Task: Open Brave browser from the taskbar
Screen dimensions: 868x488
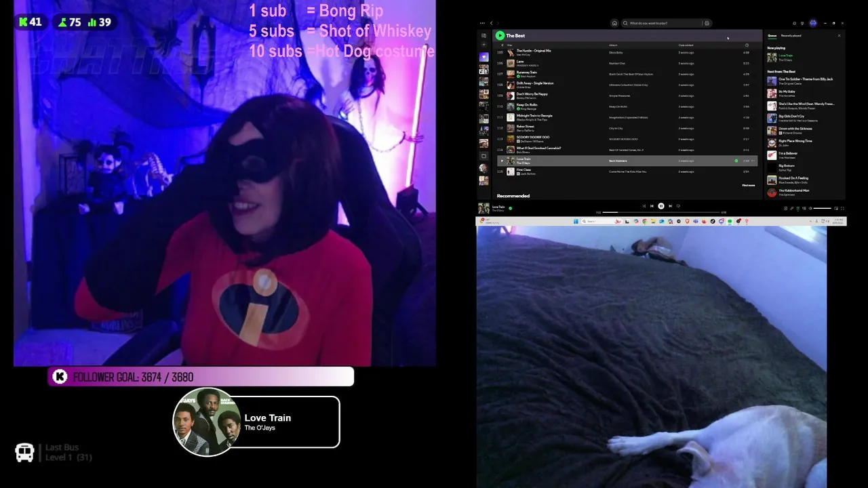Action: tap(687, 221)
